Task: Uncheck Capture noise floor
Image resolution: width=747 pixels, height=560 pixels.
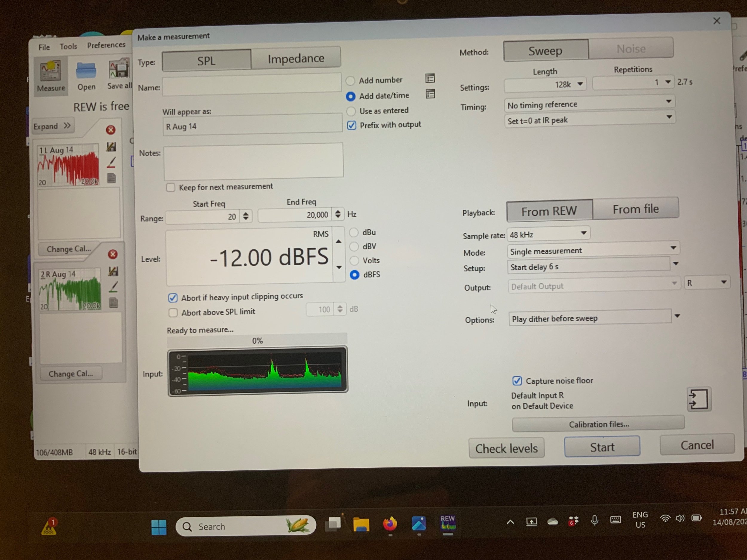Action: (517, 381)
